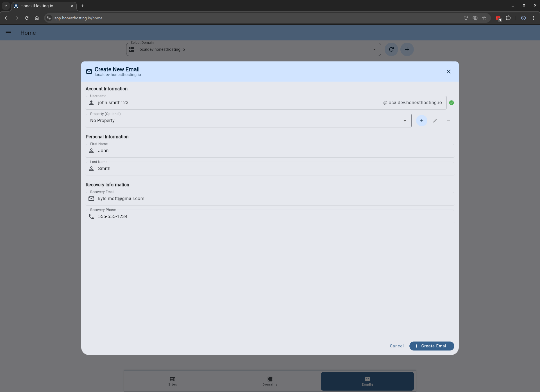Viewport: 540px width, 392px height.
Task: Click the add domain plus button
Action: [x=407, y=49]
